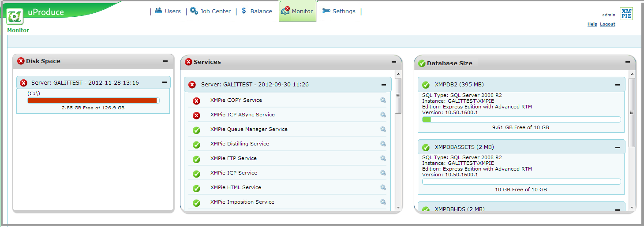The image size is (644, 227).
Task: Click the XMPie COPY Service error icon
Action: (197, 101)
